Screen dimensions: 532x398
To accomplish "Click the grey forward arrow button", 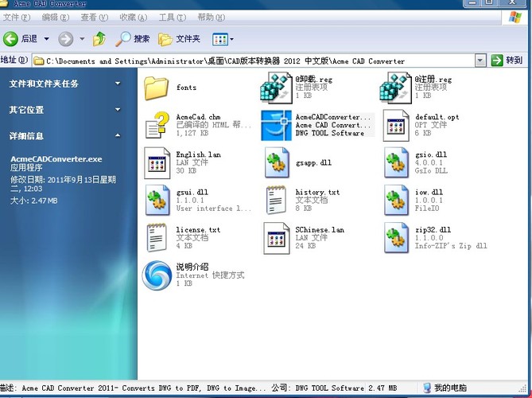I will 65,39.
